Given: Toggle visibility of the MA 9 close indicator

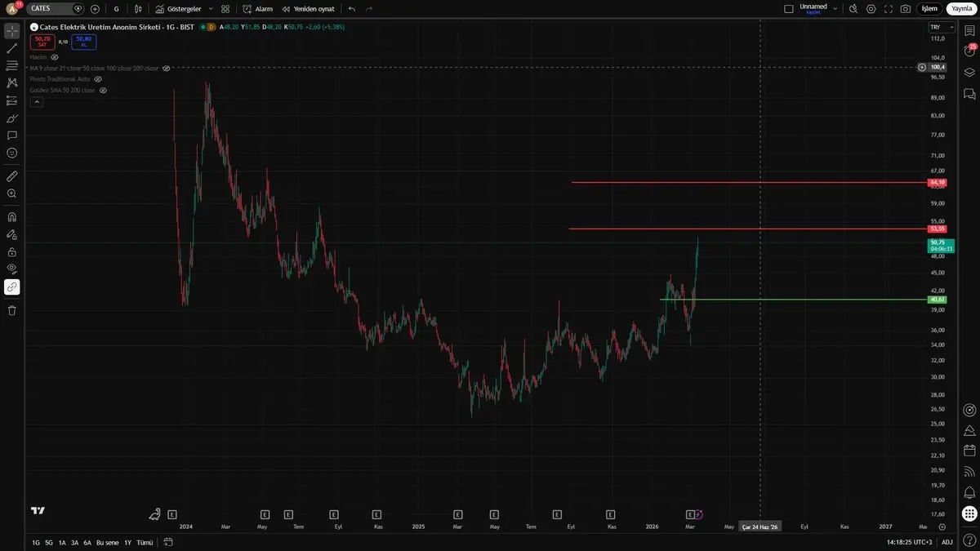Looking at the screenshot, I should pos(166,69).
